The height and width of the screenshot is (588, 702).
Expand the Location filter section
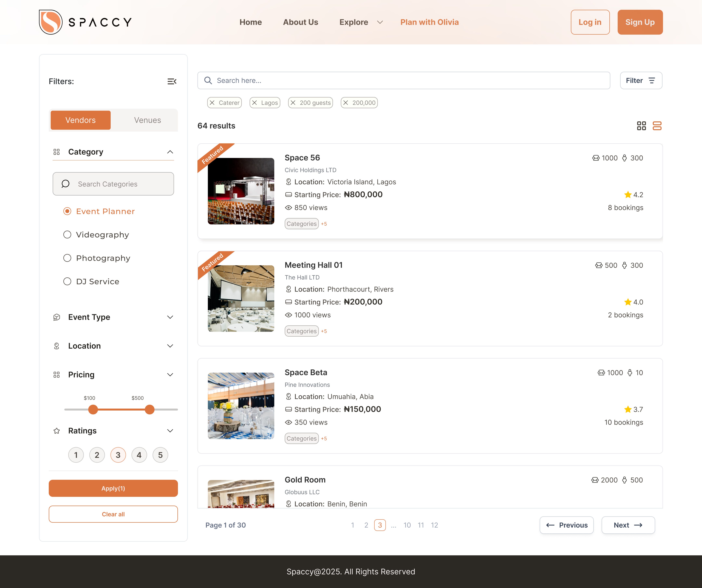tap(170, 346)
